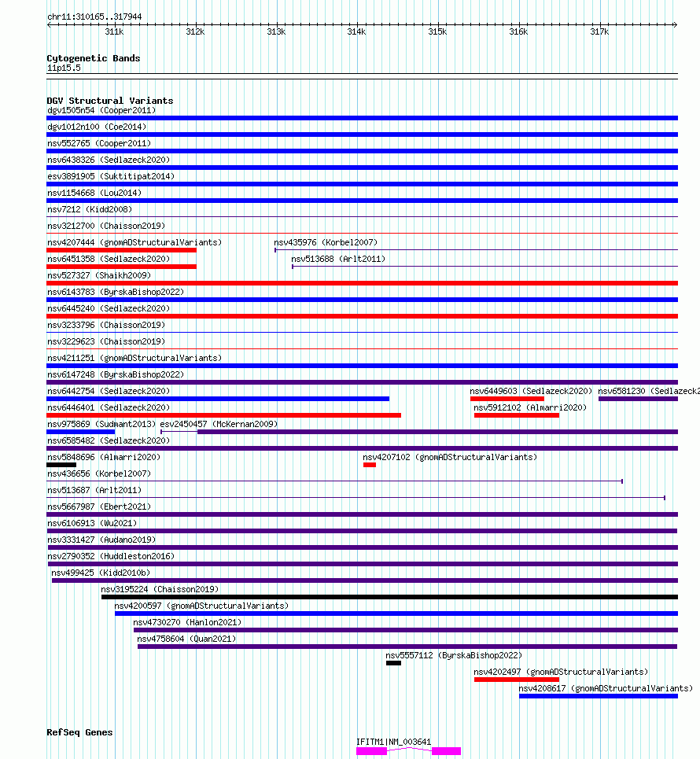This screenshot has height=759, width=700.
Task: Open nsv3331427 (Audano2019) variant
Action: (101, 540)
